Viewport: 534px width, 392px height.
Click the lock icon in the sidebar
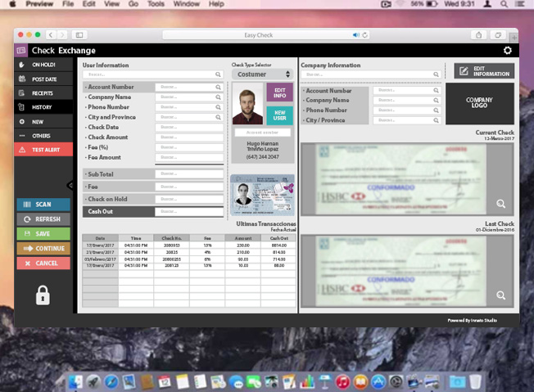pos(43,295)
